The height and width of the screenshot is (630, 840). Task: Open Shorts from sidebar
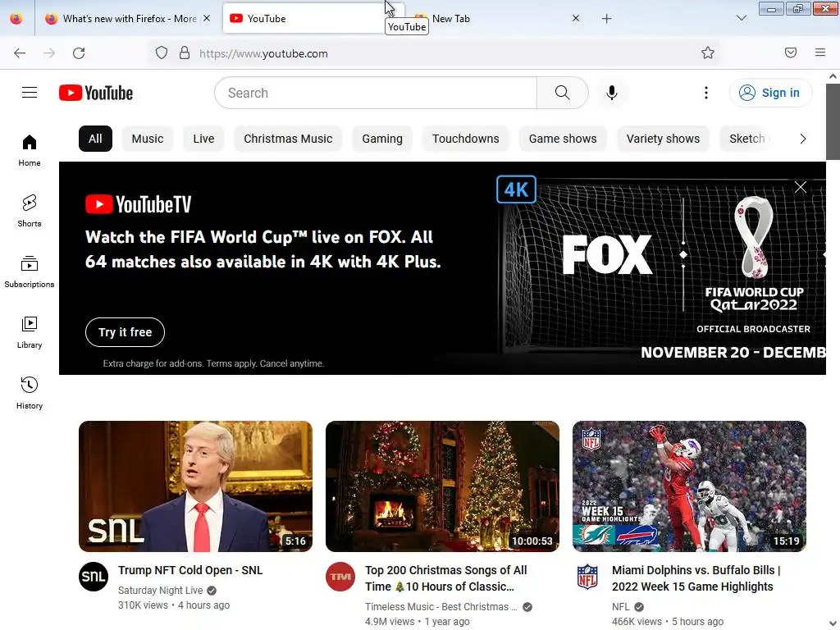tap(30, 211)
